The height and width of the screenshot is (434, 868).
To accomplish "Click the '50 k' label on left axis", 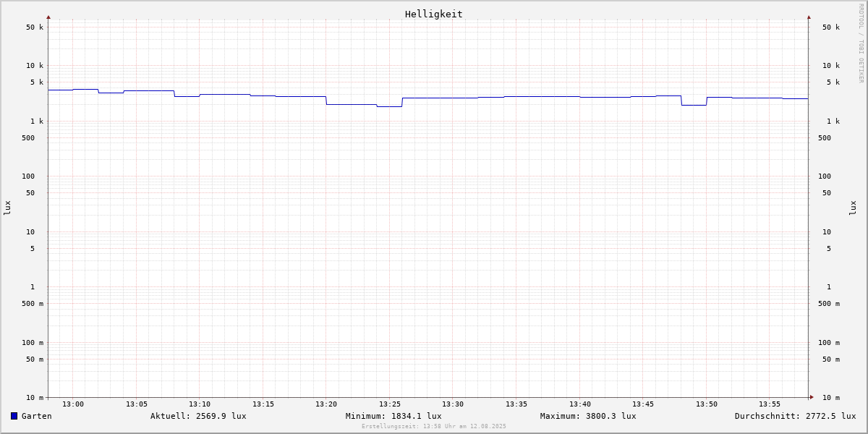I will pos(35,27).
